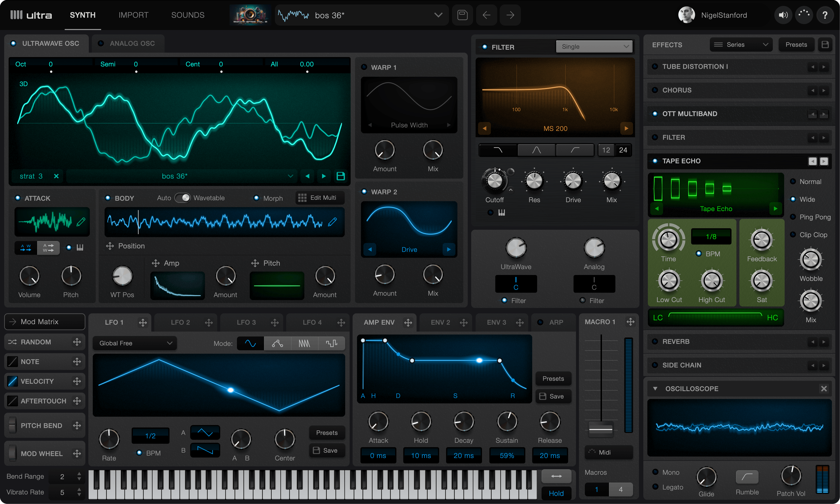
Task: Click the save preset icon beside preset name
Action: 462,15
